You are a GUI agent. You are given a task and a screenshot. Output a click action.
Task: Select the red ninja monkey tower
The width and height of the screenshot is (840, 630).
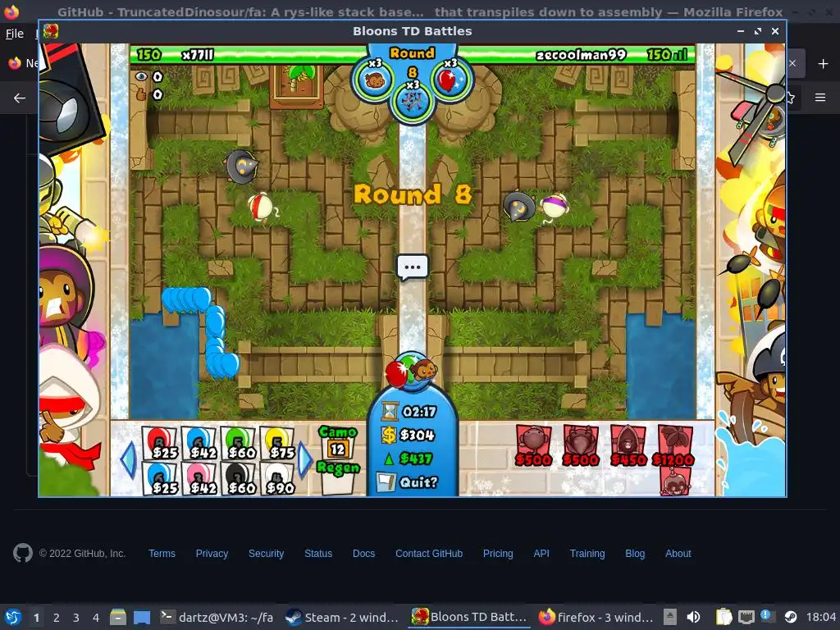click(x=262, y=208)
